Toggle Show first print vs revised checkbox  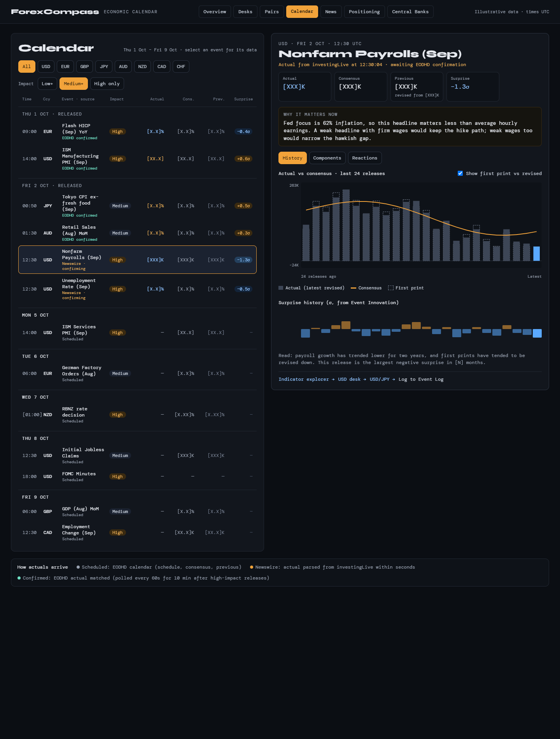pyautogui.click(x=460, y=173)
